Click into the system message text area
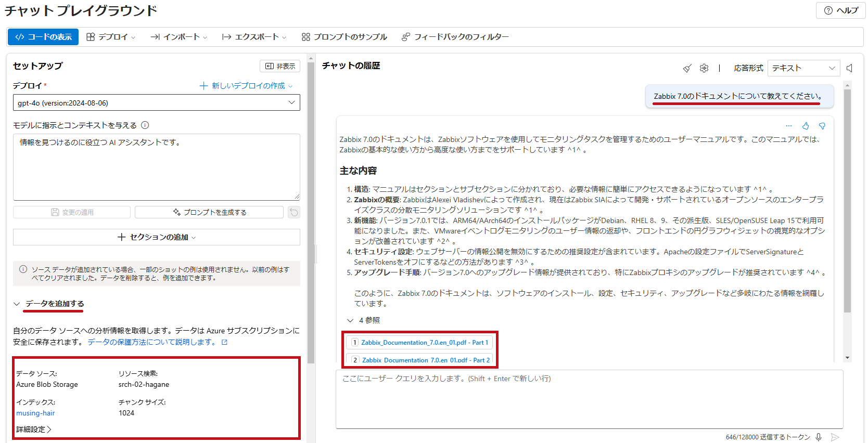Viewport: 868px width, 443px height. point(156,167)
